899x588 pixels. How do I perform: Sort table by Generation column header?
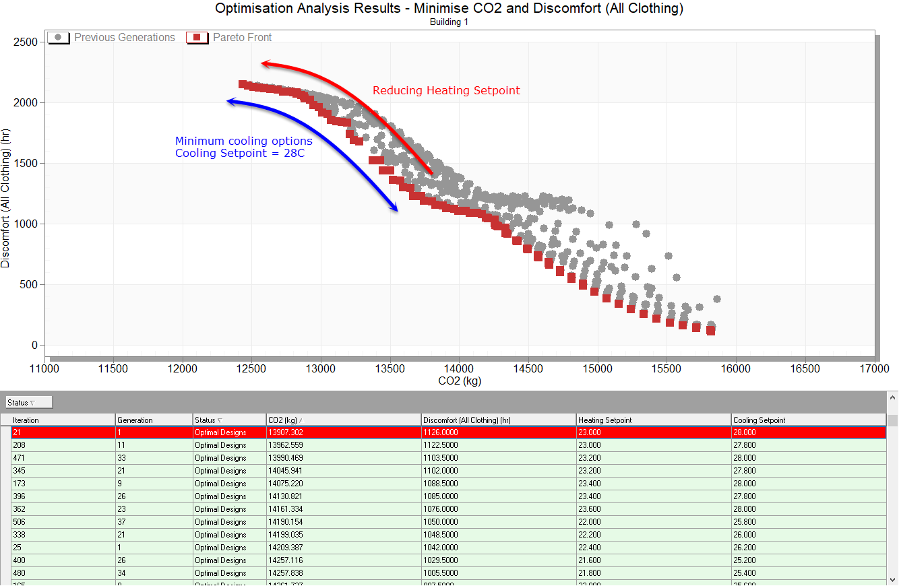(154, 420)
